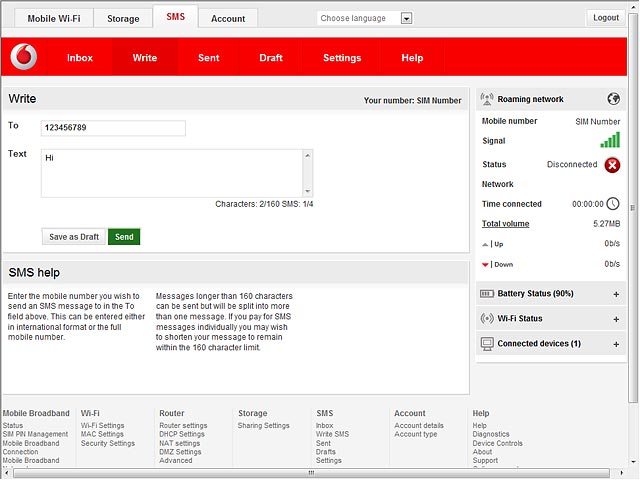
Task: Open the Inbox menu item
Action: click(80, 58)
